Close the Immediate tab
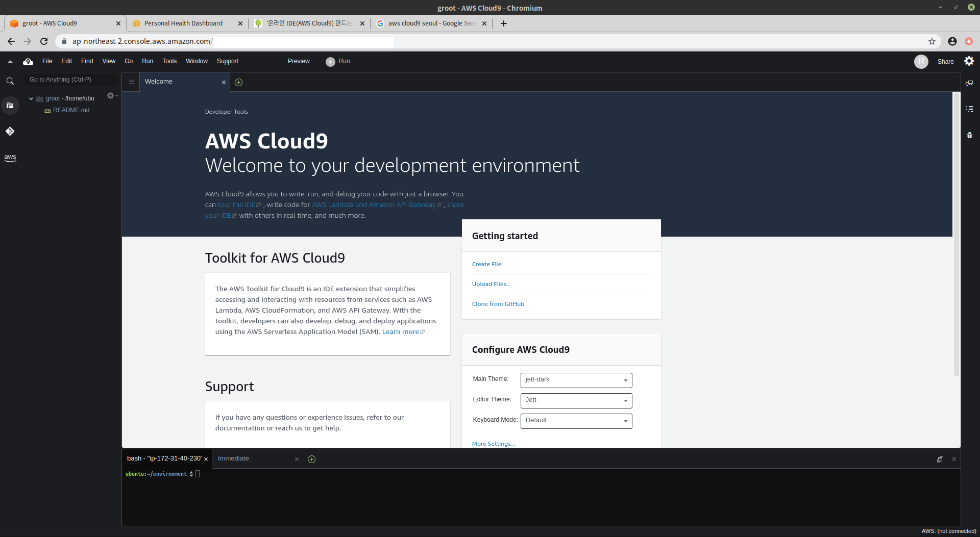The height and width of the screenshot is (537, 980). (297, 459)
